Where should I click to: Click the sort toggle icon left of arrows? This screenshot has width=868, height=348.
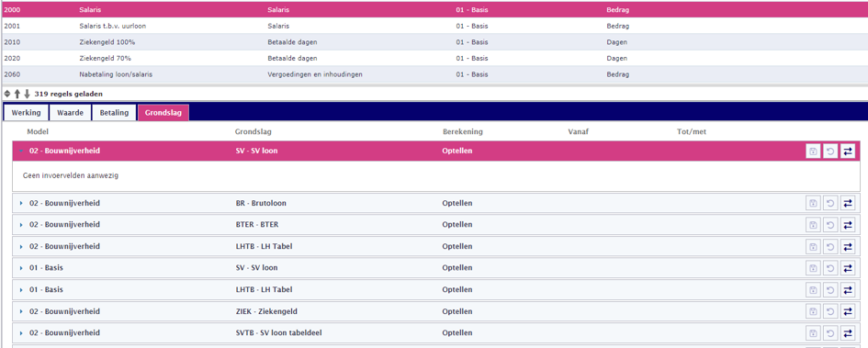coord(7,94)
